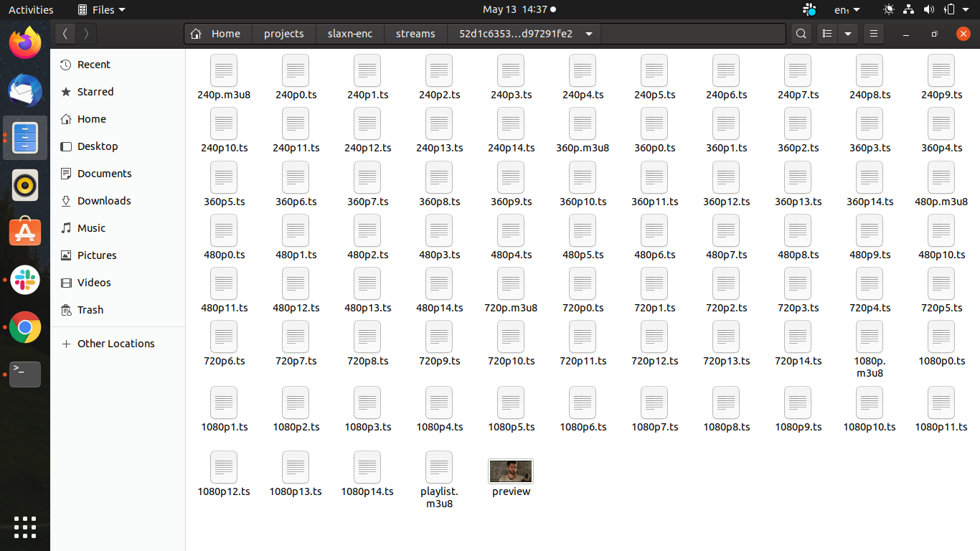Open the Files app menu in top bar

point(101,9)
